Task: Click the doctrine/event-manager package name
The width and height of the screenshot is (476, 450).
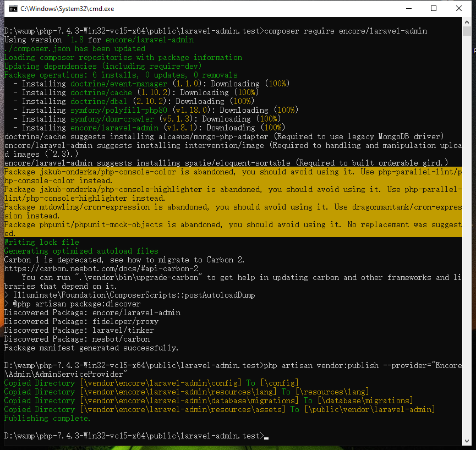Action: coord(119,84)
